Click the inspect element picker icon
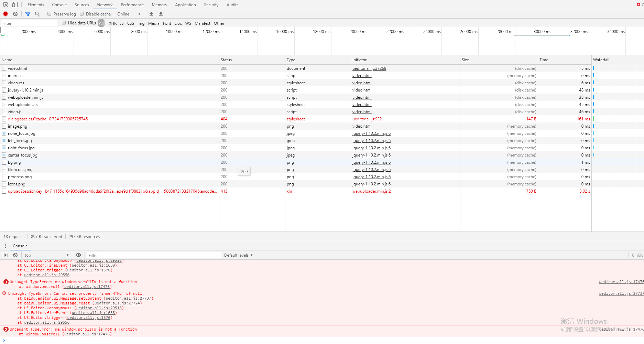The width and height of the screenshot is (644, 344). click(6, 4)
